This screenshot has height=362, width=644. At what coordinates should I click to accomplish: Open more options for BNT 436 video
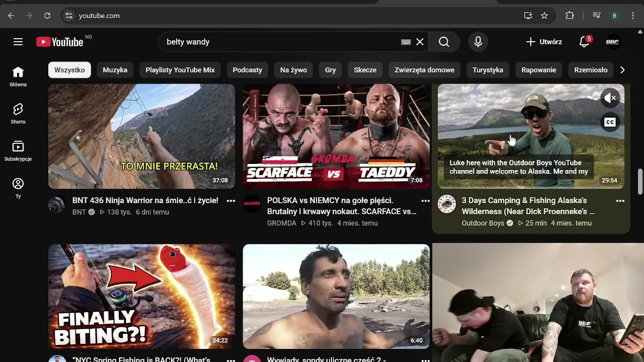(x=231, y=201)
